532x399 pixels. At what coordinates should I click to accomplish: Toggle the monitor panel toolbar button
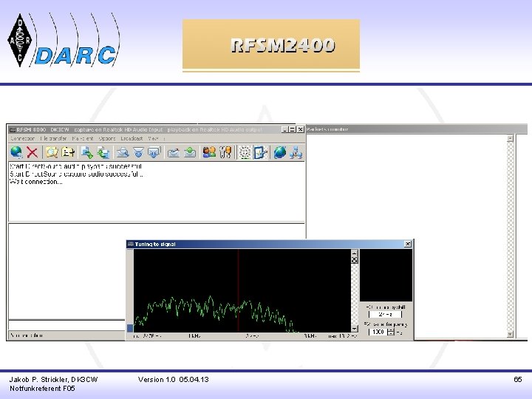click(x=261, y=152)
